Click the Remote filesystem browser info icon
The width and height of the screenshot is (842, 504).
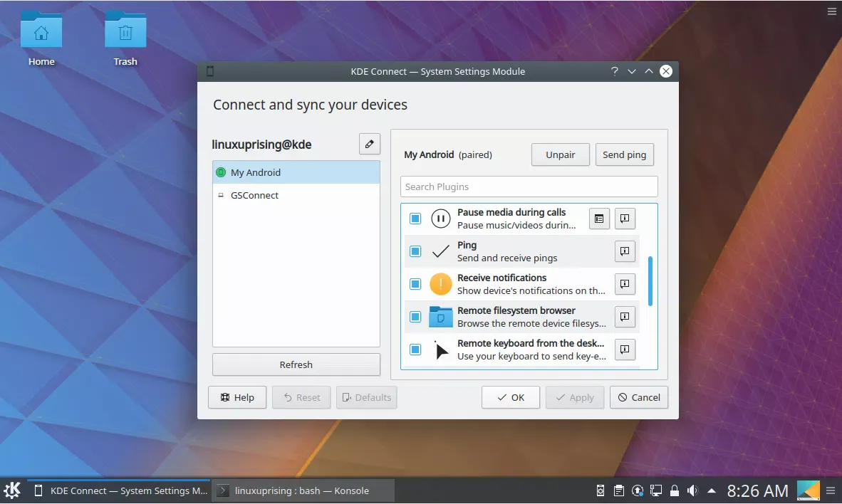625,317
